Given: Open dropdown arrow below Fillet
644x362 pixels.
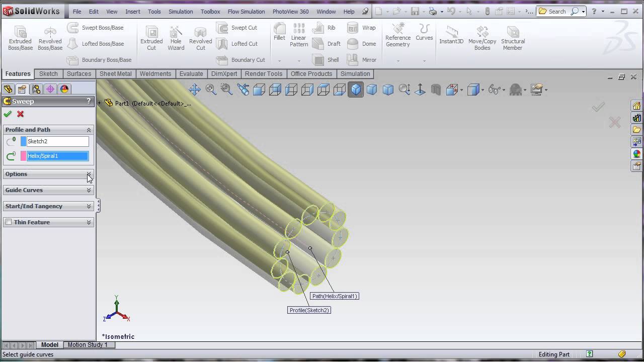Looking at the screenshot, I should coord(279,61).
